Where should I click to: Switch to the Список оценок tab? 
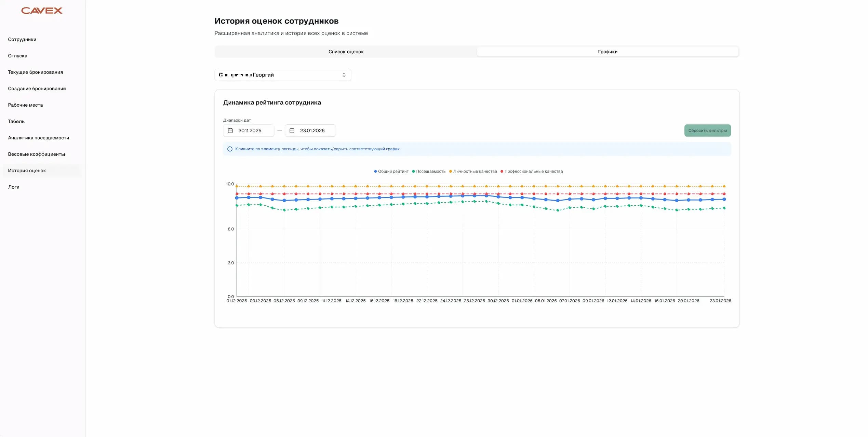(346, 52)
